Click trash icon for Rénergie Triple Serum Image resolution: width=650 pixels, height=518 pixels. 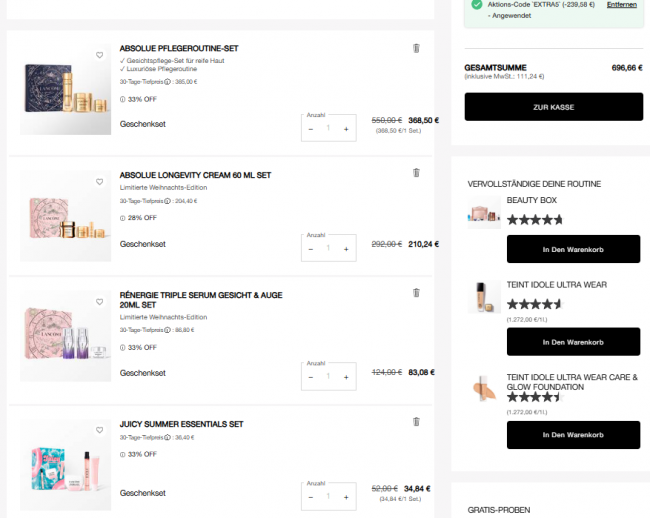tap(416, 293)
